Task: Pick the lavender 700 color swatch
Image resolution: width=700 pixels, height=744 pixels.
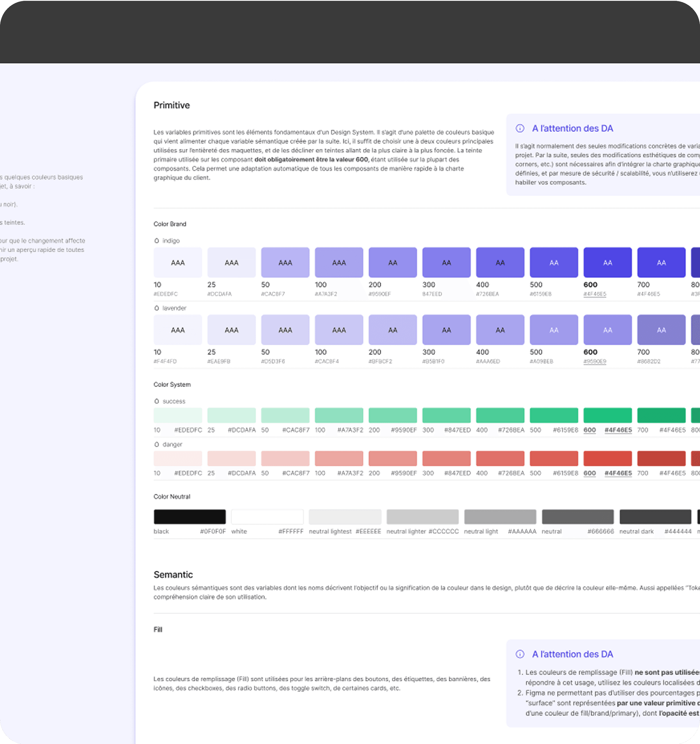Action: pos(661,330)
